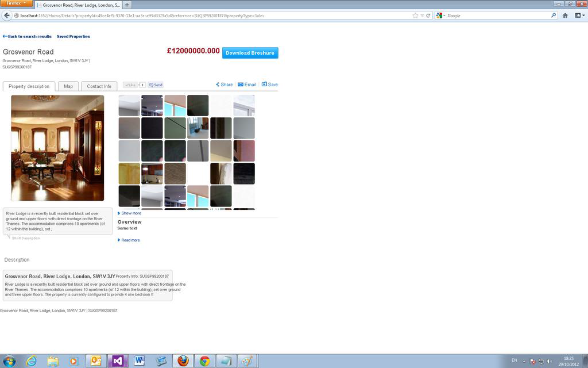This screenshot has height=368, width=588.
Task: Click the Download Broshure button
Action: click(250, 53)
